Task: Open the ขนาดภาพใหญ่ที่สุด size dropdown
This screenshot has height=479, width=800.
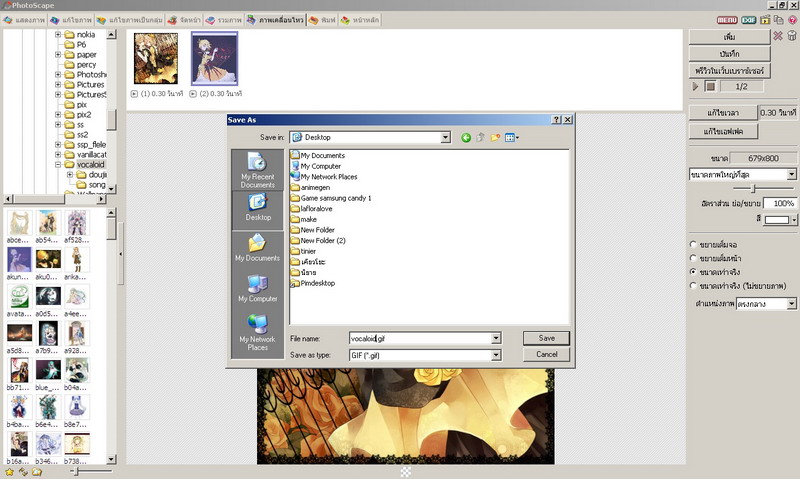Action: [791, 174]
